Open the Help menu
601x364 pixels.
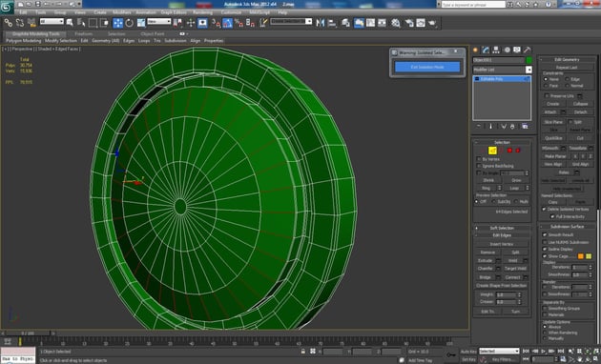(282, 12)
